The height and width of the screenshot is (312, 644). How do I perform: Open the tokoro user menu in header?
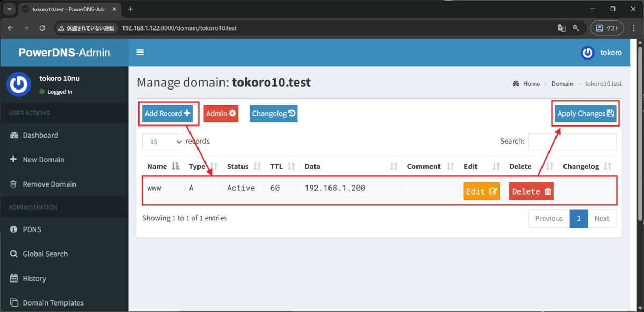(601, 53)
